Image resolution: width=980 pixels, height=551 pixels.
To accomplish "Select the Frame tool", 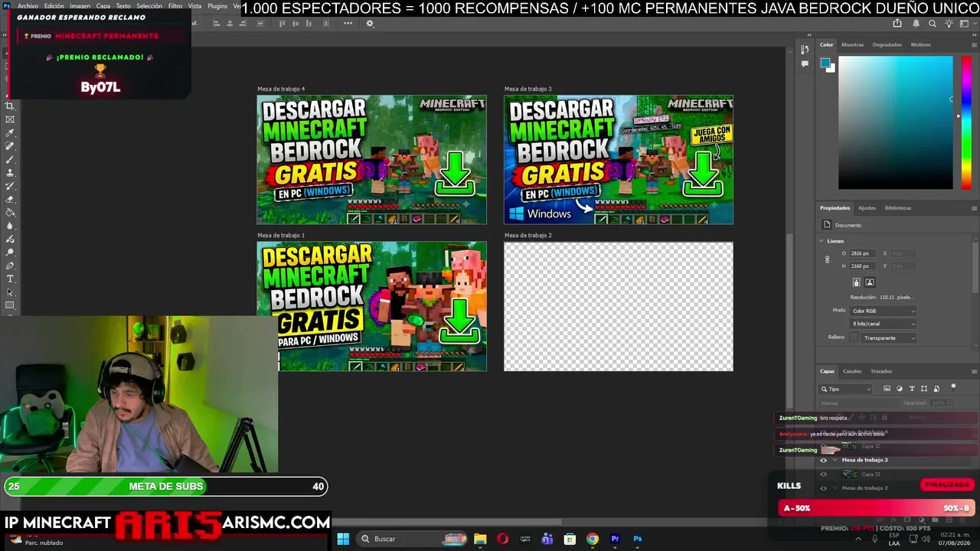I will click(10, 119).
